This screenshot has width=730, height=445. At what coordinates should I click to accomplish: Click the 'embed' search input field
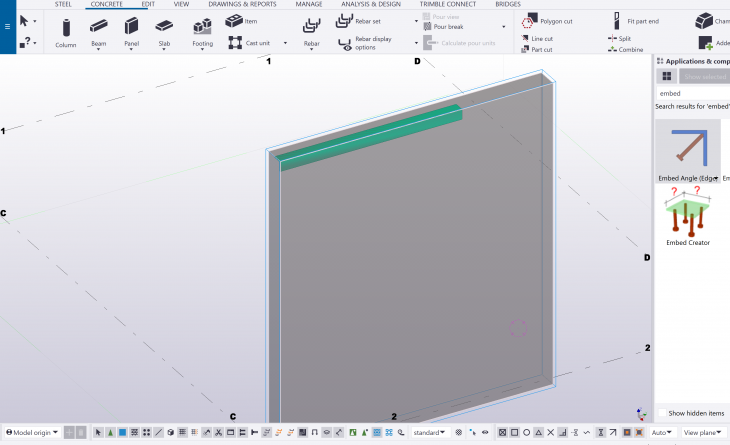click(690, 93)
